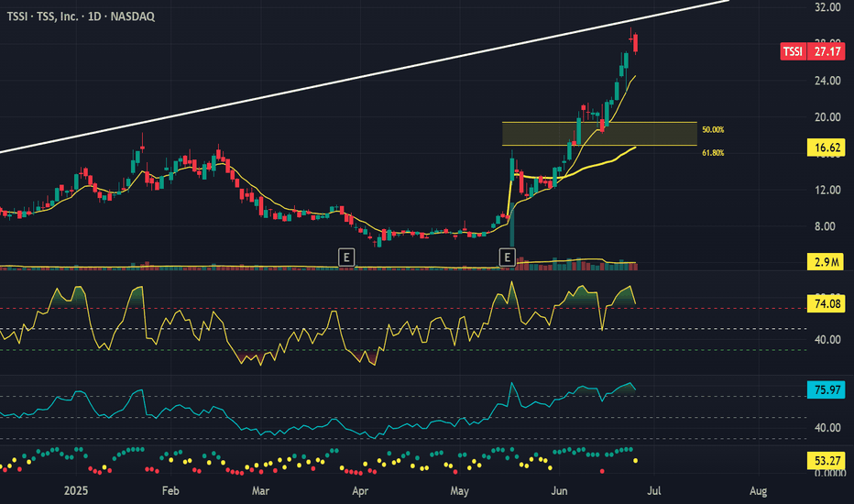Click the Mar label on time axis
Viewport: 854px width, 504px height.
(260, 491)
